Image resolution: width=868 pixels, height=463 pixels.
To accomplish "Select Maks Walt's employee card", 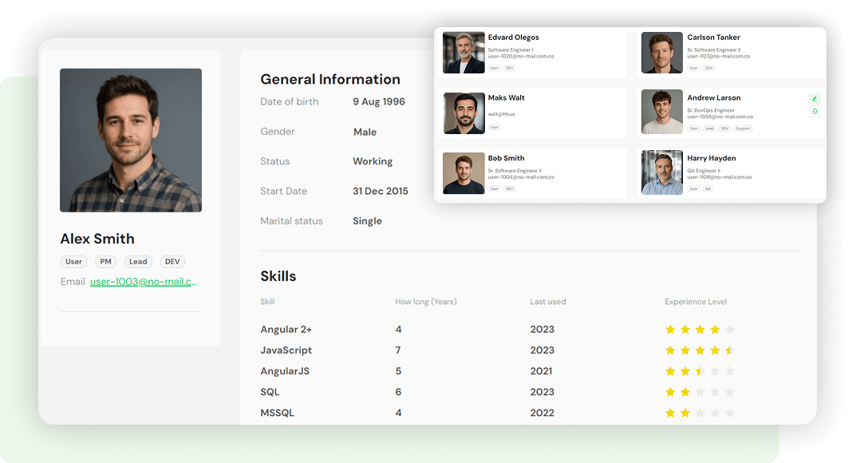I will pos(533,113).
